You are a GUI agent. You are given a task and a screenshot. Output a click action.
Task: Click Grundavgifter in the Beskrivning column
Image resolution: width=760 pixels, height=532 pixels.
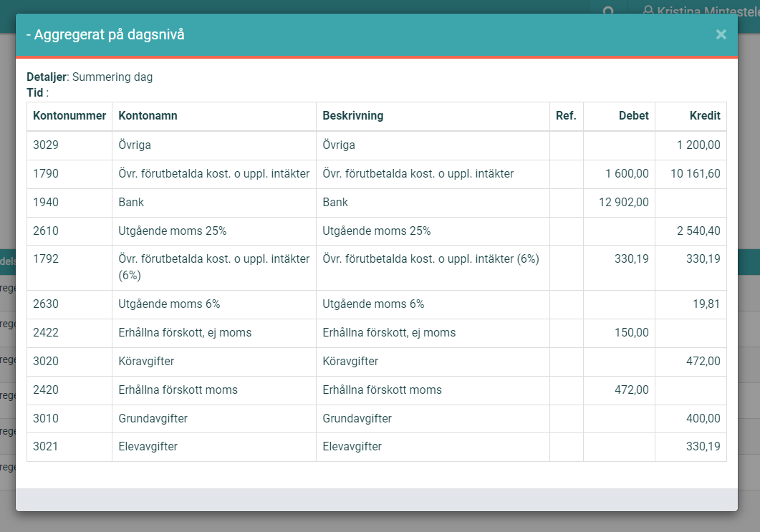pyautogui.click(x=357, y=418)
